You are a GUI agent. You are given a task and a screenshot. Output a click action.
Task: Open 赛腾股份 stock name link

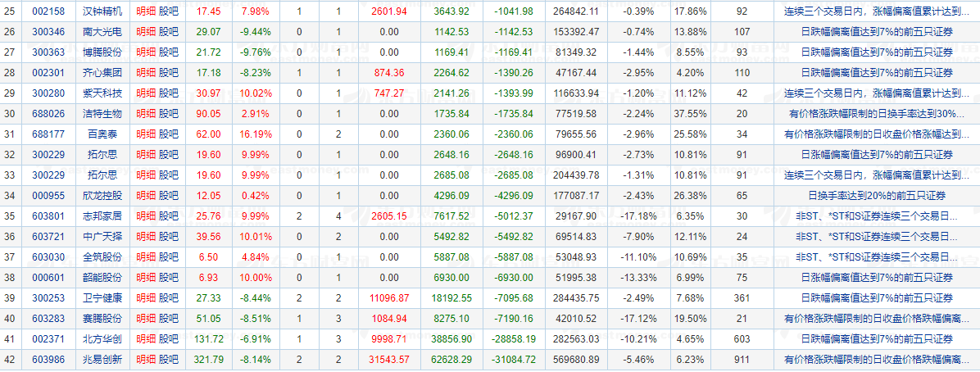click(x=102, y=318)
